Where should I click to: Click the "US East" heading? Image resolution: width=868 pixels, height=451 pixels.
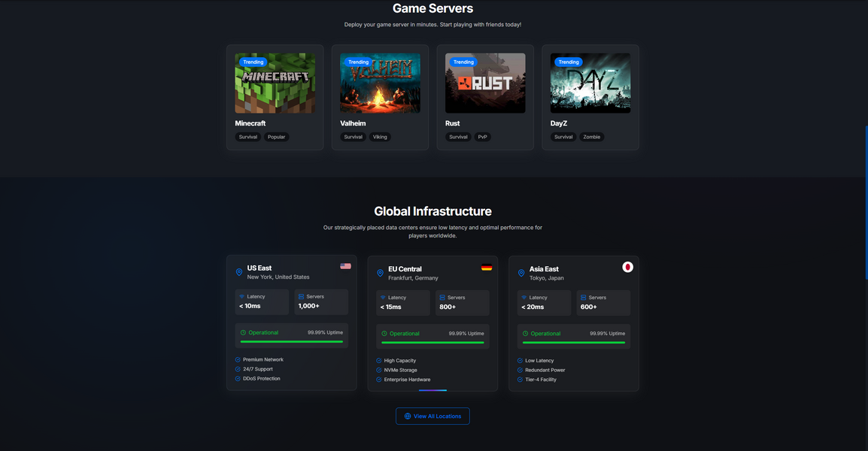[x=259, y=268]
